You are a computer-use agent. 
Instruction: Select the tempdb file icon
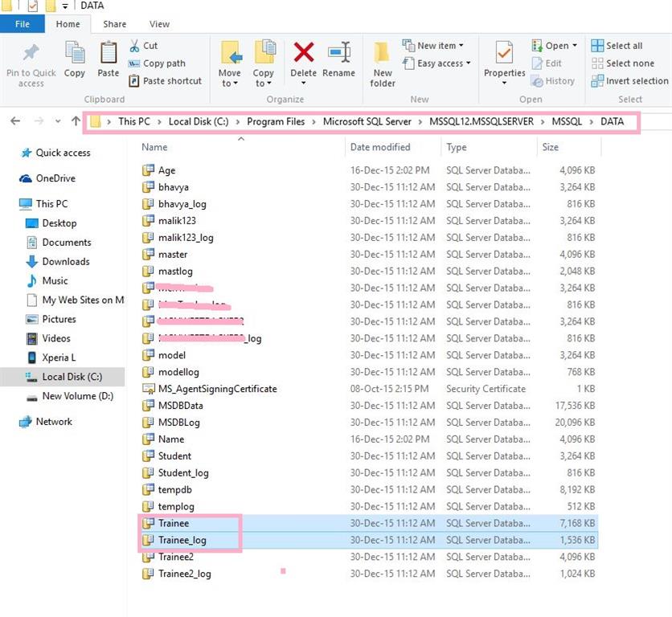(148, 489)
